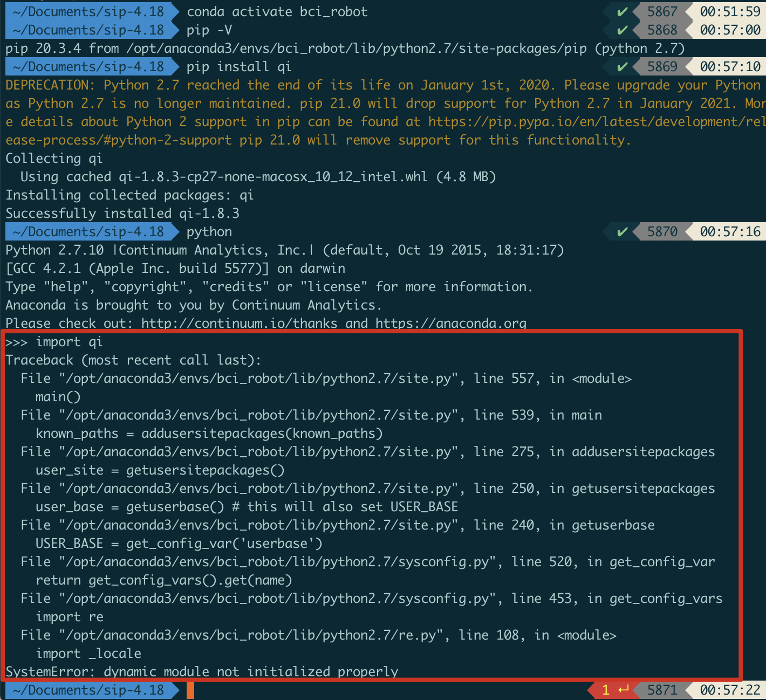Click the 'python' command after the prompt
This screenshot has height=700, width=766.
coord(209,231)
